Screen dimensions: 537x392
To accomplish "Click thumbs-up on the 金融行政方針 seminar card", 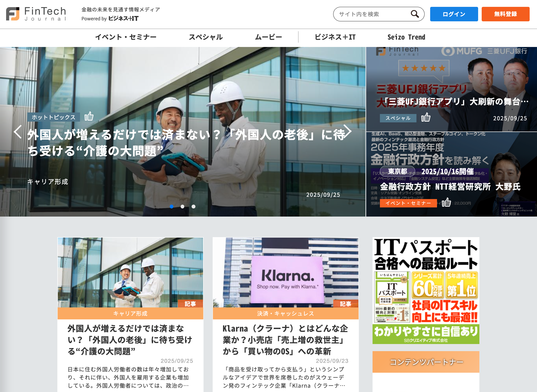I will pyautogui.click(x=446, y=203).
